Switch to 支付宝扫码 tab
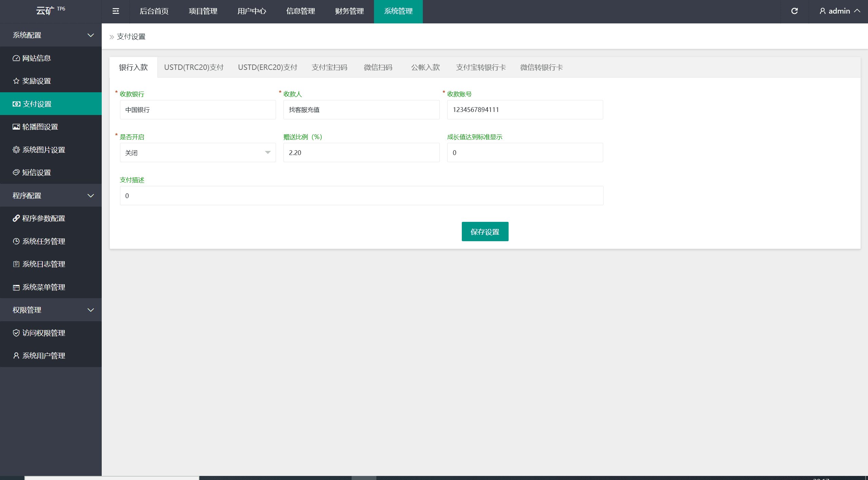 [329, 67]
